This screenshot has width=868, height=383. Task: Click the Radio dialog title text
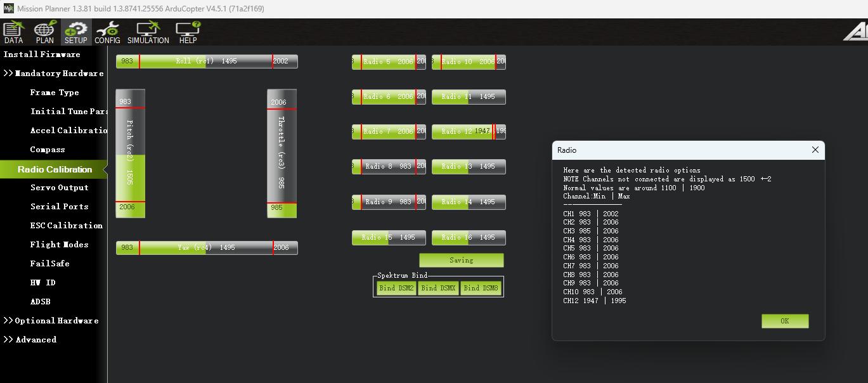pyautogui.click(x=567, y=150)
